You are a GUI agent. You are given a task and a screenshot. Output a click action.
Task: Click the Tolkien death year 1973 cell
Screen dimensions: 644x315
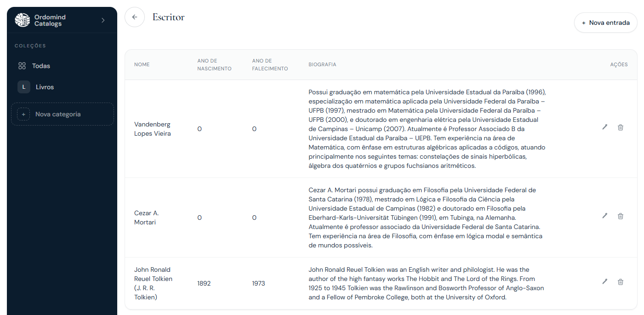[x=258, y=283]
